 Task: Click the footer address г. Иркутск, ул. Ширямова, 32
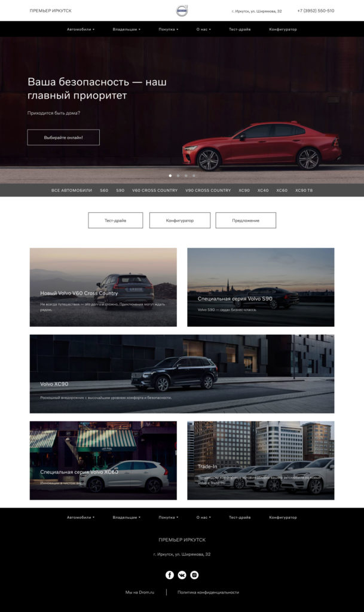click(x=182, y=554)
